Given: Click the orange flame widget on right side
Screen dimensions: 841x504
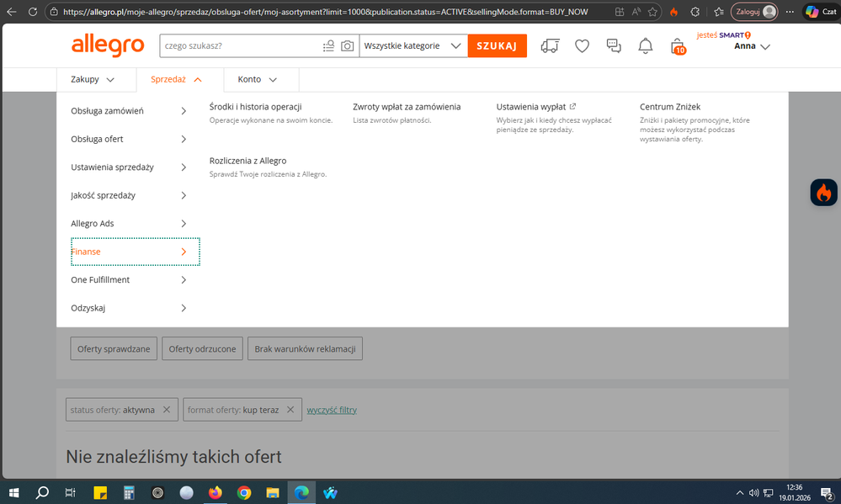Looking at the screenshot, I should [x=823, y=193].
